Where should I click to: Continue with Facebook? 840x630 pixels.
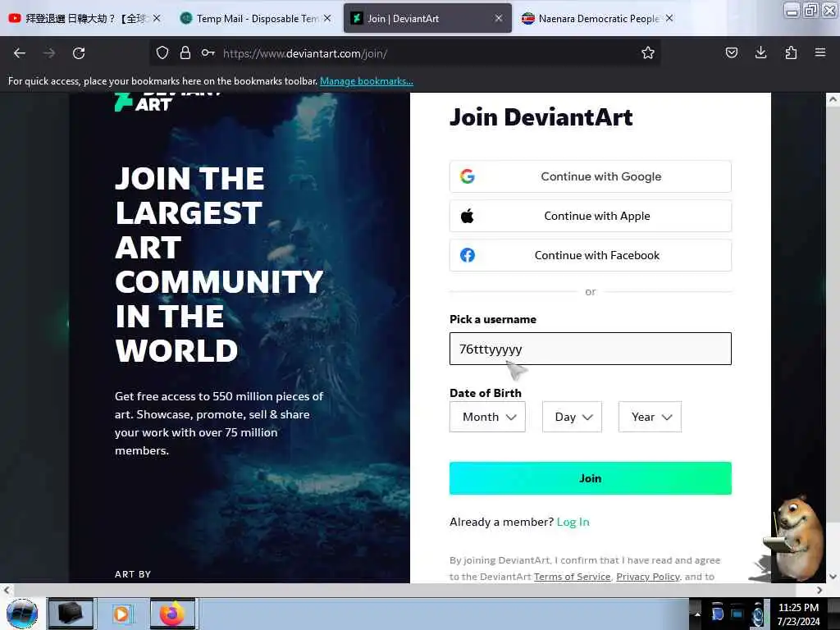pyautogui.click(x=591, y=256)
